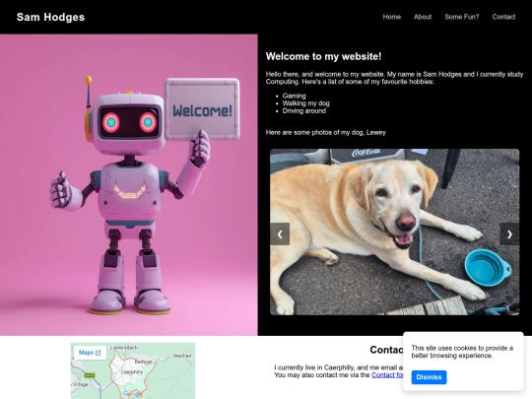This screenshot has height=399, width=532.
Task: Open the Some Fun? nav link
Action: click(x=462, y=17)
